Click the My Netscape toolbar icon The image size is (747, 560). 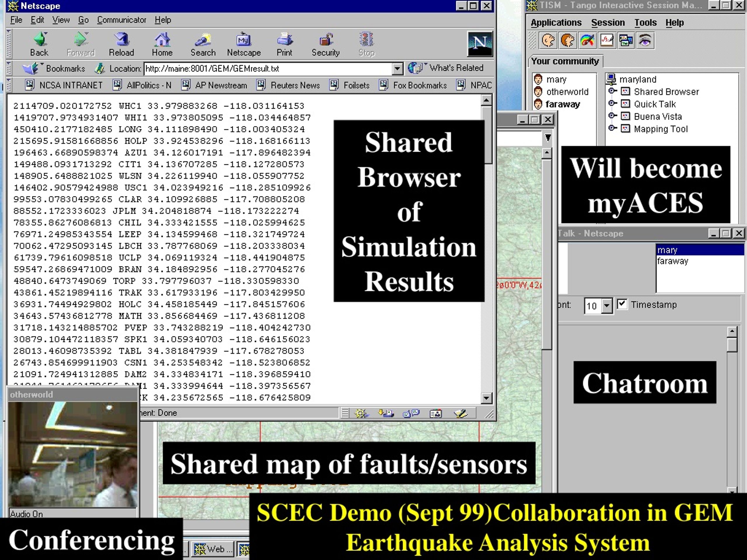(244, 44)
